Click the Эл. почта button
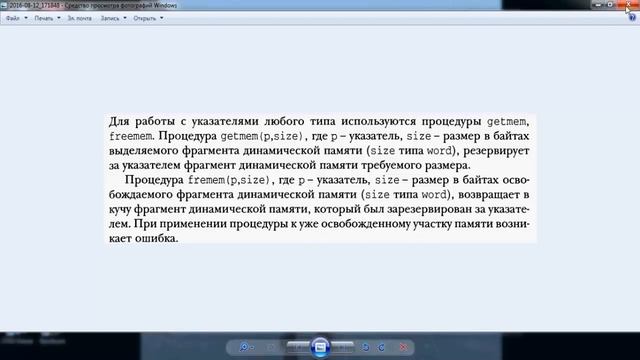The image size is (640, 360). (x=80, y=18)
